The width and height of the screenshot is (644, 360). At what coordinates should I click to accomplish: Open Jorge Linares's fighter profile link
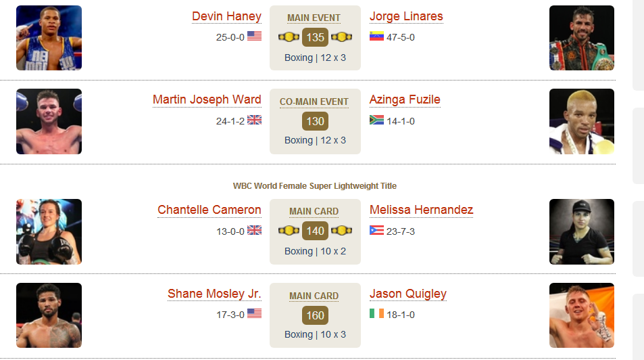click(406, 16)
